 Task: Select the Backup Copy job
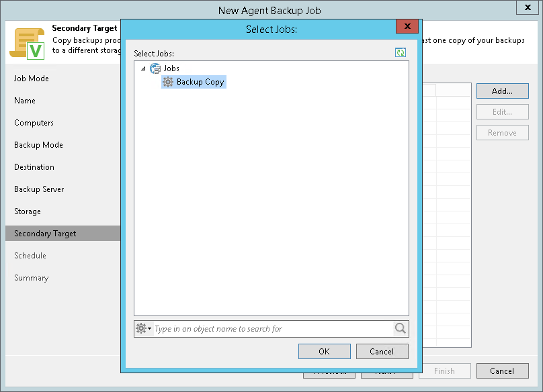(194, 82)
